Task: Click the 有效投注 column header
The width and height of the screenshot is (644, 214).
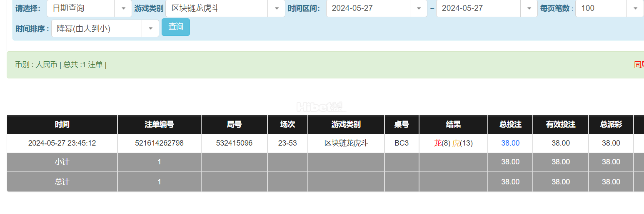Action: pyautogui.click(x=561, y=124)
